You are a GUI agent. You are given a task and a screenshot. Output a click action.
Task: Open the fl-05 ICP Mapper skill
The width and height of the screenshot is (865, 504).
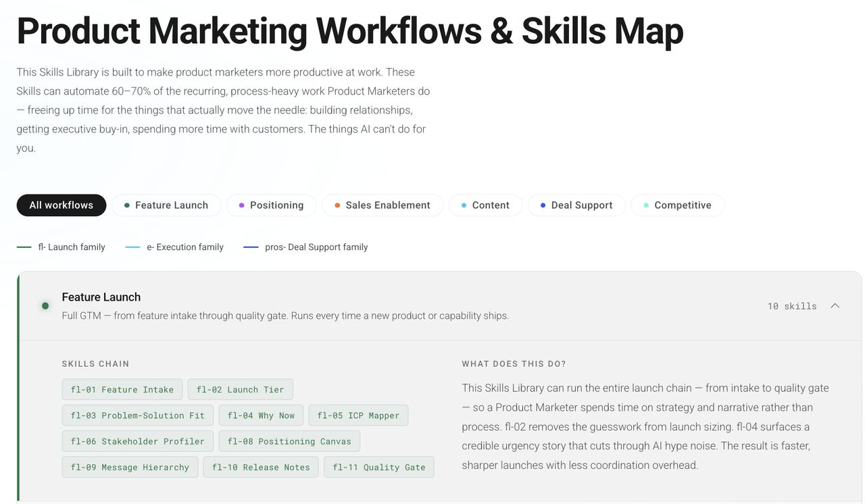pyautogui.click(x=358, y=415)
